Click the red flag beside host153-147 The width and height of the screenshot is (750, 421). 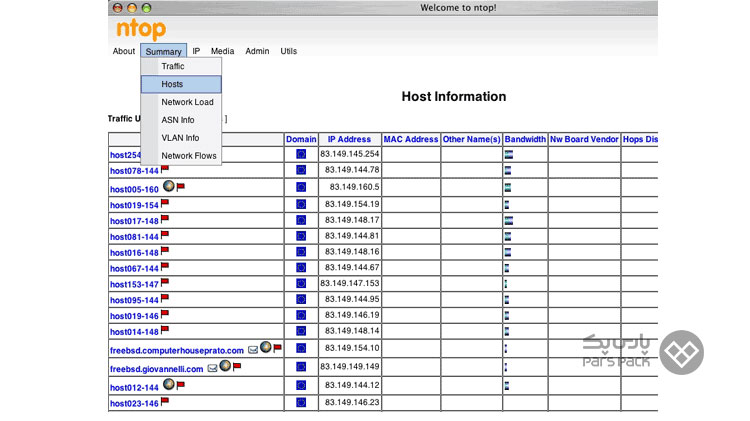click(x=165, y=282)
